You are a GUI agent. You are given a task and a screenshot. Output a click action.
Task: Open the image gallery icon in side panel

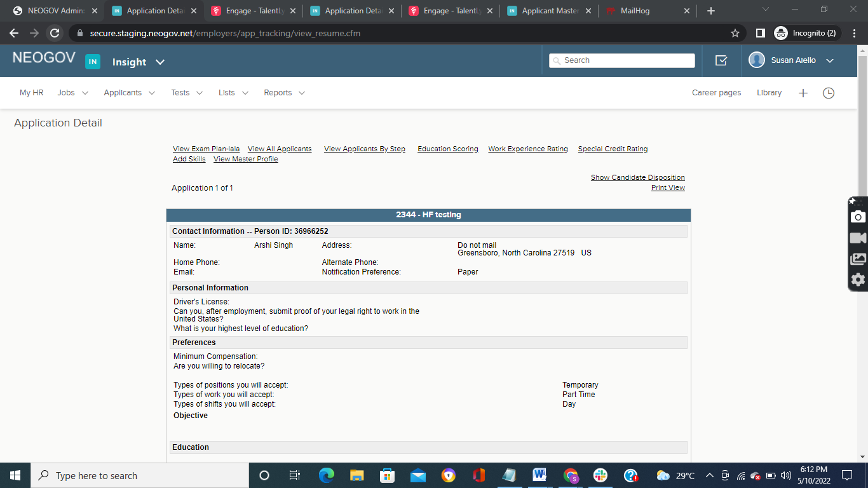(x=858, y=259)
